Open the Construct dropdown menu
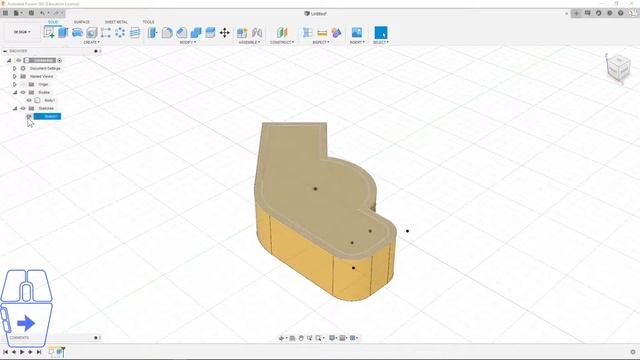The height and width of the screenshot is (360, 640). 282,42
